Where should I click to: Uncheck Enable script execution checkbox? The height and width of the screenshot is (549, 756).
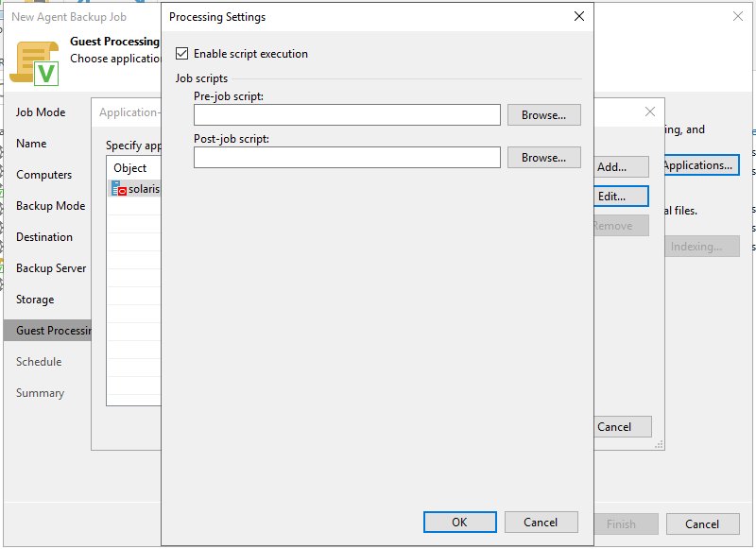[181, 54]
